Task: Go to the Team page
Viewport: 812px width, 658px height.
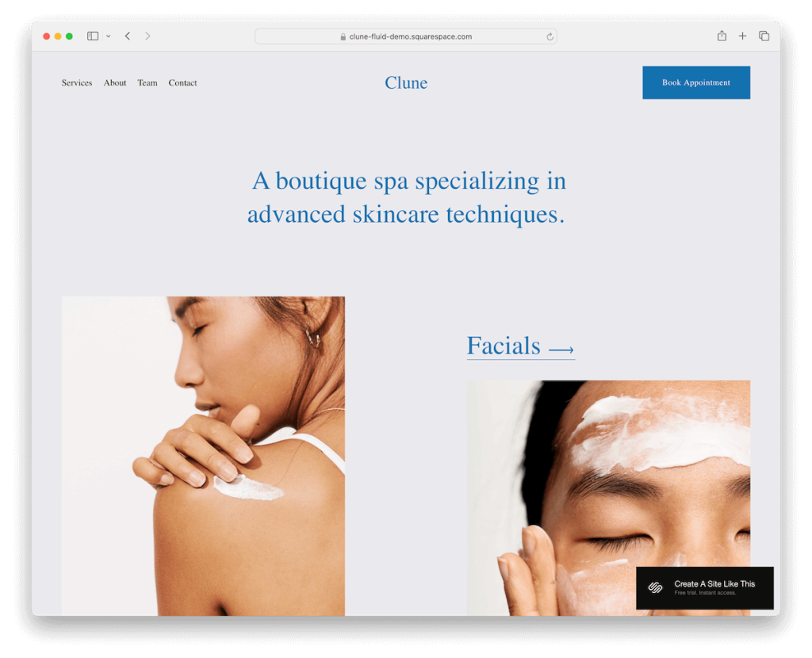Action: coord(147,82)
